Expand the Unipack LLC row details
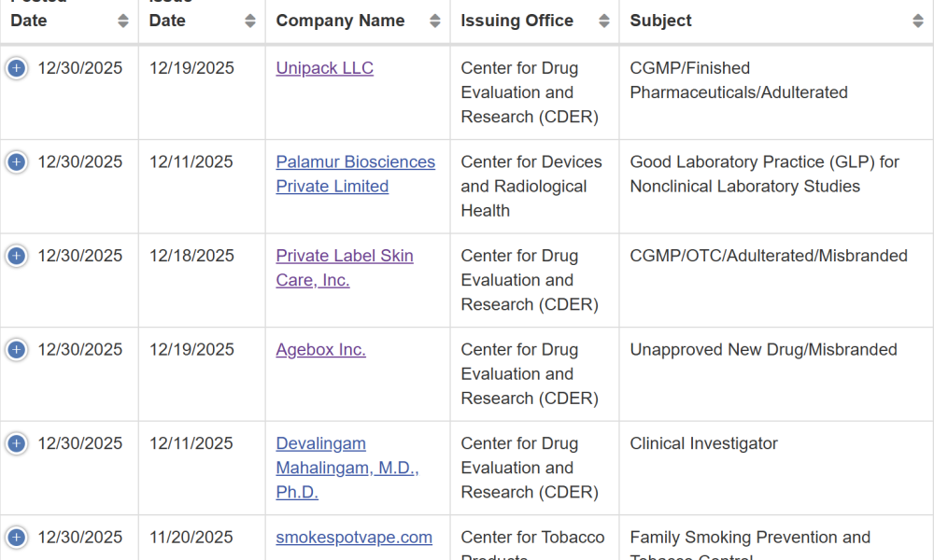934x560 pixels. tap(17, 68)
